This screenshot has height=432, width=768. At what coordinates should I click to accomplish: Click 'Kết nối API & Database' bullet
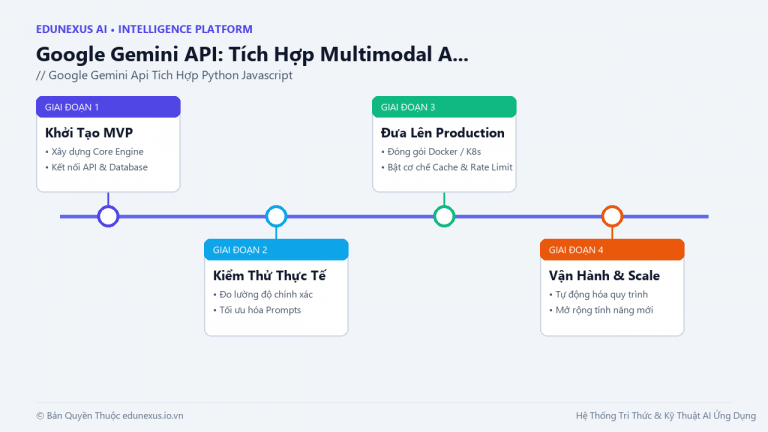[x=96, y=167]
